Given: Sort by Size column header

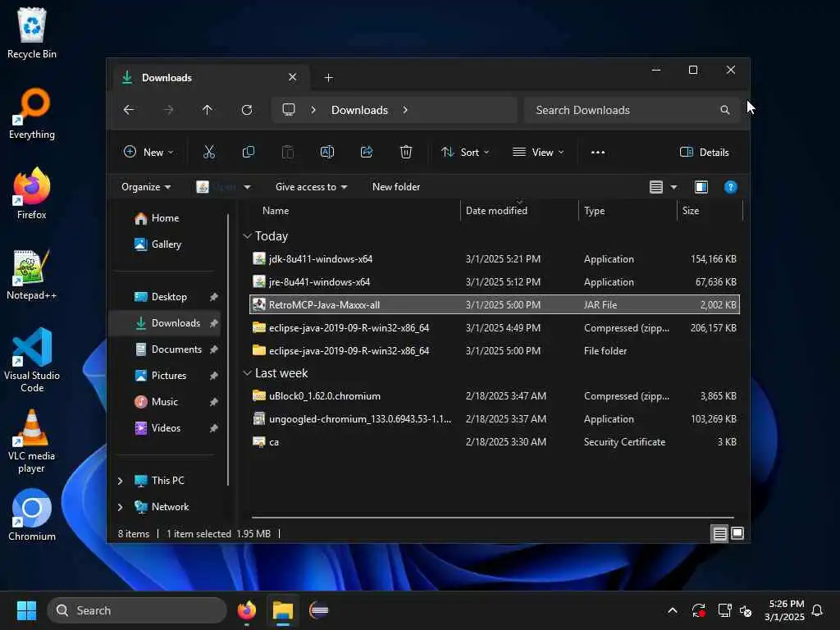Looking at the screenshot, I should (691, 211).
